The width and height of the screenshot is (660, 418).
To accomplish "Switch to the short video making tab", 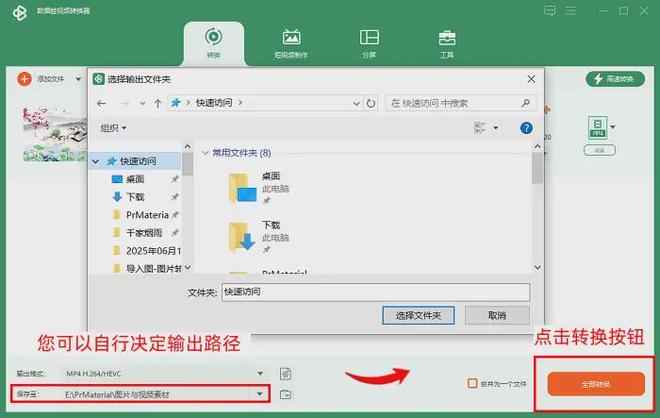I will pos(291,43).
